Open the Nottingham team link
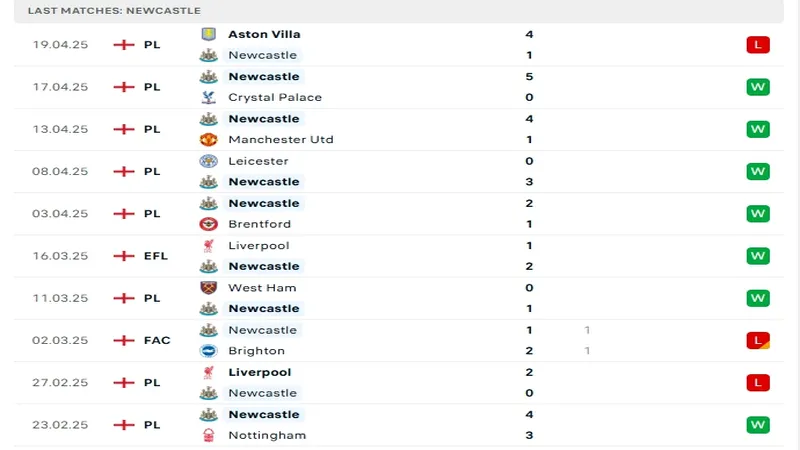The width and height of the screenshot is (800, 450). pyautogui.click(x=267, y=435)
